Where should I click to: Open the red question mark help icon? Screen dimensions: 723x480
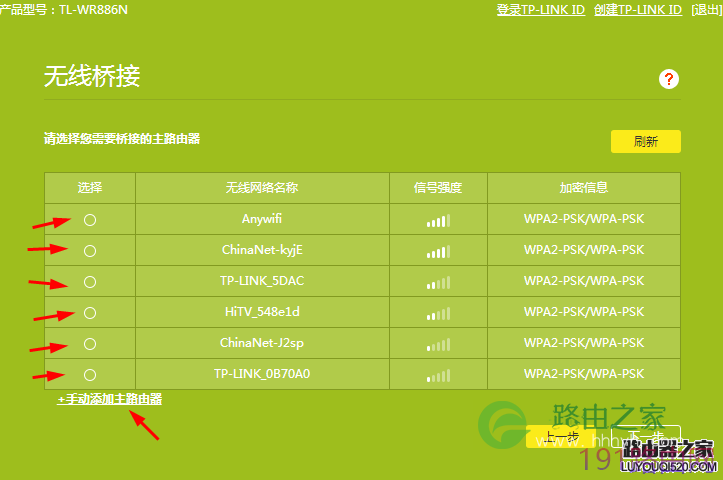pos(669,79)
